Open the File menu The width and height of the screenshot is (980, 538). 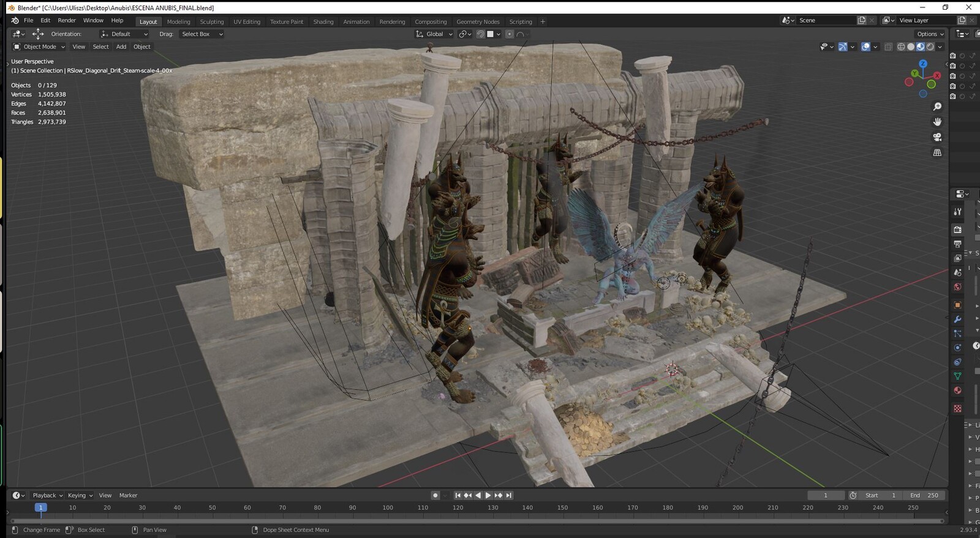tap(28, 20)
